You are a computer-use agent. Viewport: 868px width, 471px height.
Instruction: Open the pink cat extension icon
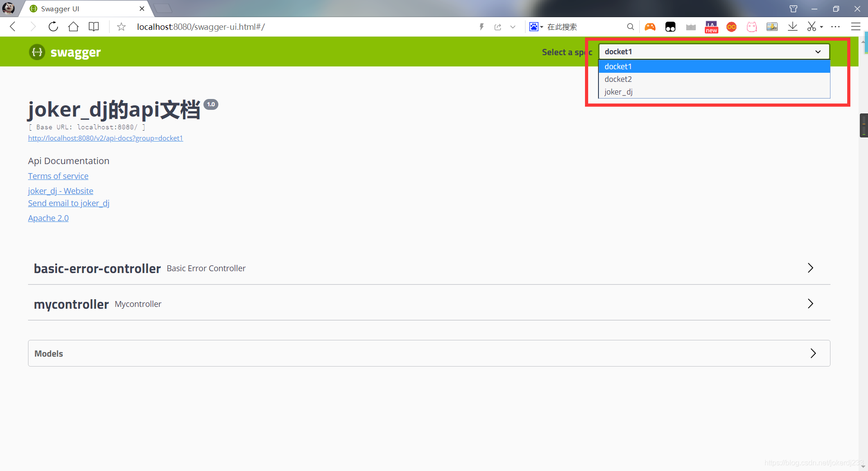coord(752,27)
